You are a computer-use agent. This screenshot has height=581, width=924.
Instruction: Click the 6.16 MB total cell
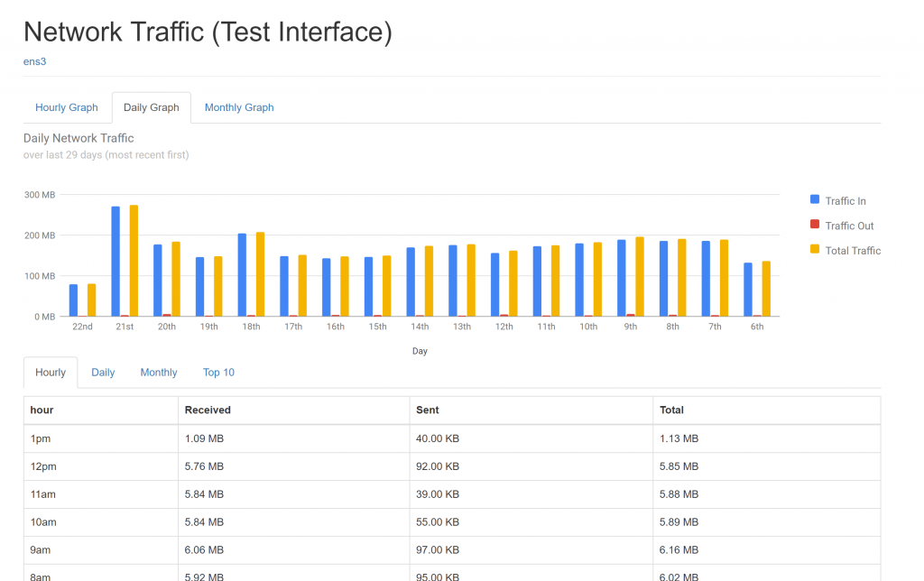pos(767,549)
